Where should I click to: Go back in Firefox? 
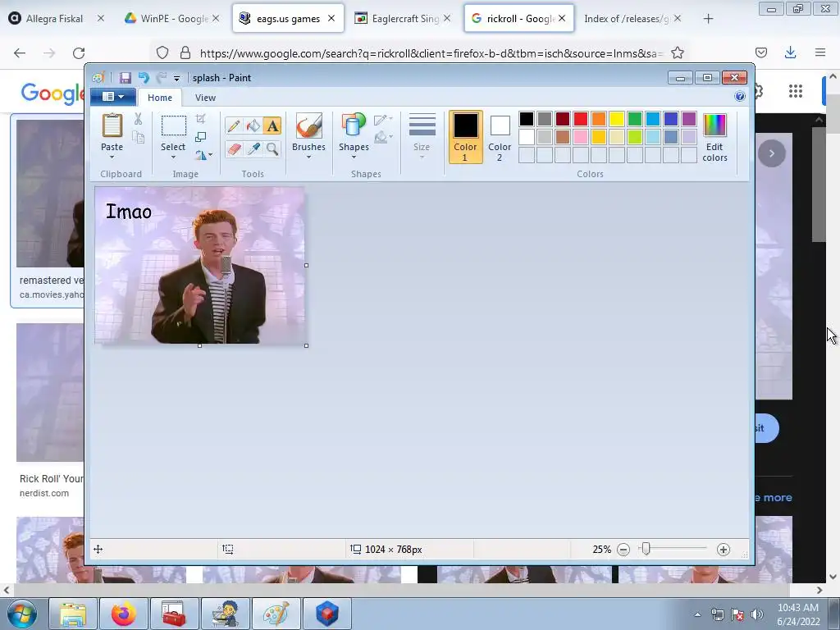pyautogui.click(x=20, y=53)
